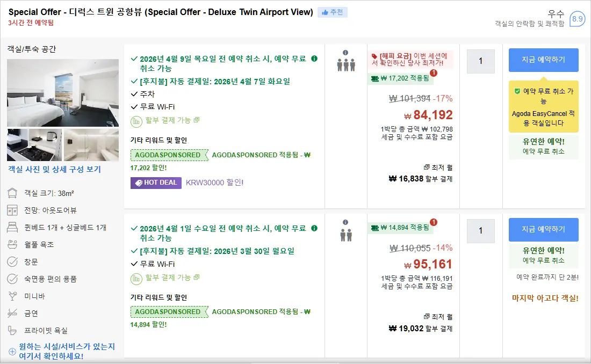Open the large twin bedroom photo
This screenshot has height=364, width=591.
pos(63,93)
